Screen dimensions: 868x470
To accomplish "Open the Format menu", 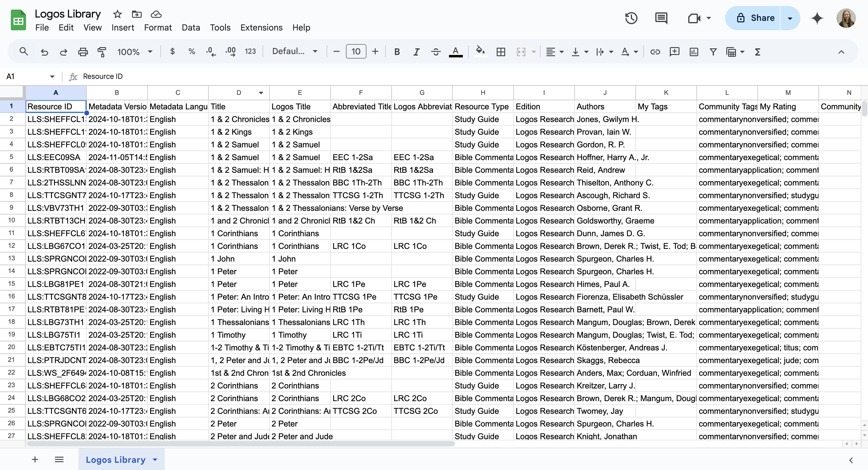I will click(x=158, y=27).
